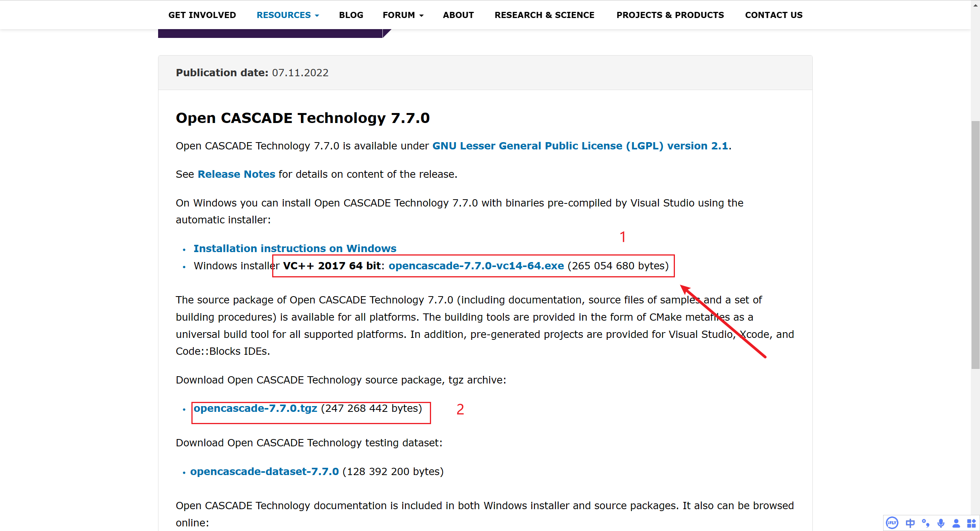Open the ABOUT page
Viewport: 980px width, 531px height.
(458, 15)
